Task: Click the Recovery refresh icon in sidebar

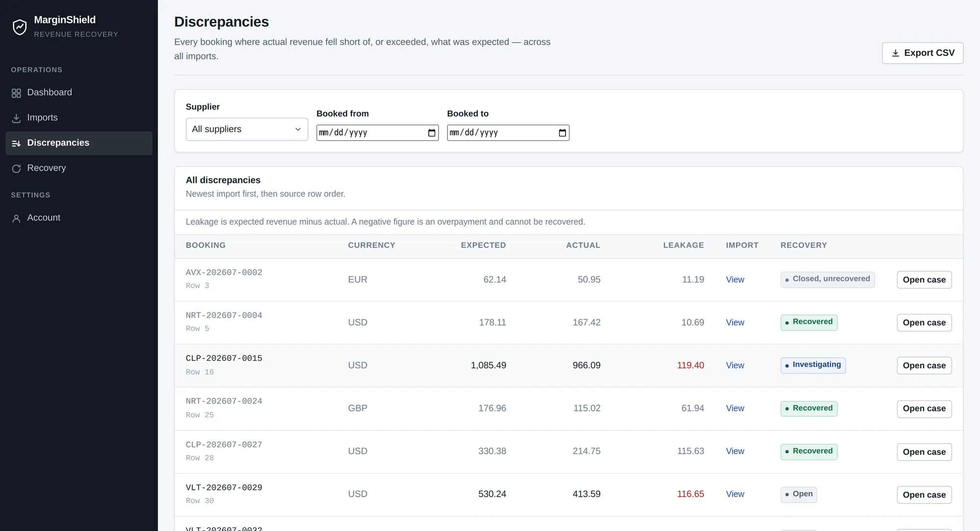Action: pos(16,169)
